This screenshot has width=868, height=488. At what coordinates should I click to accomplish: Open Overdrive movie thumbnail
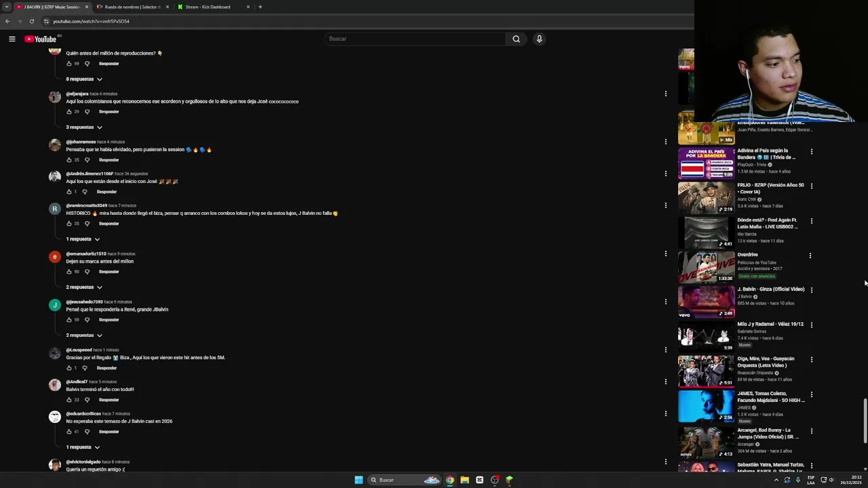[706, 267]
